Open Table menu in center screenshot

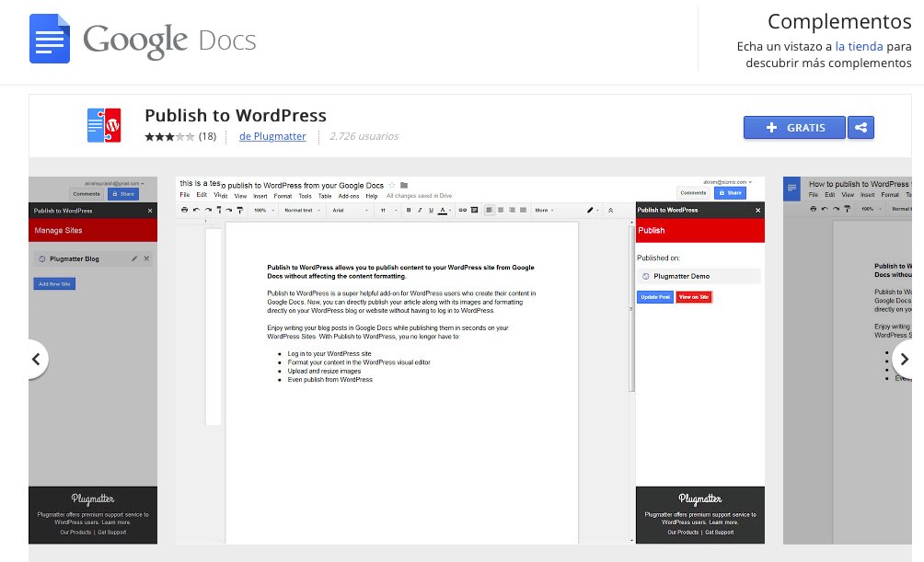[x=325, y=196]
